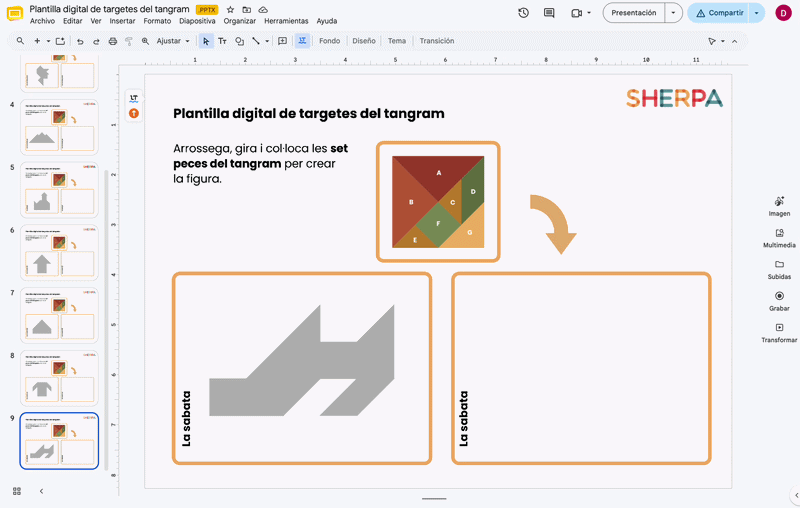Open the Editar menu
800x508 pixels.
pyautogui.click(x=72, y=21)
